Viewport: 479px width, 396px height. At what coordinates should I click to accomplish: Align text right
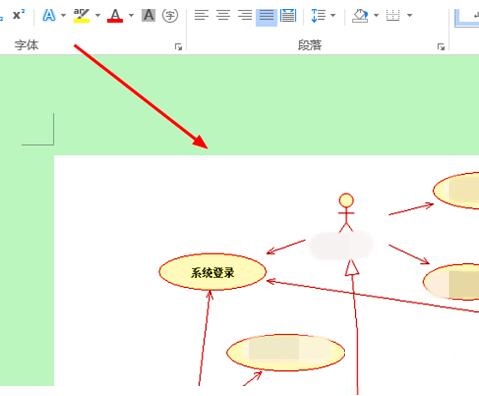pos(244,15)
